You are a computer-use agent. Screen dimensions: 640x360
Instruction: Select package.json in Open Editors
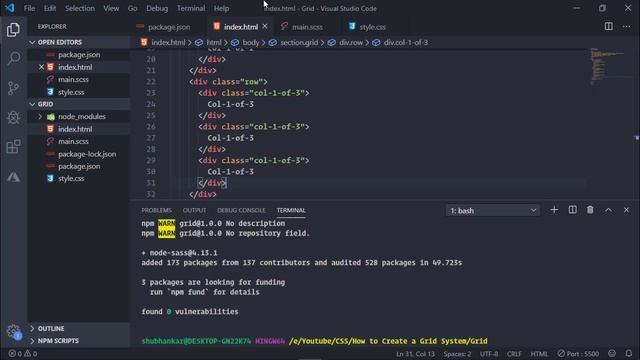pos(79,55)
